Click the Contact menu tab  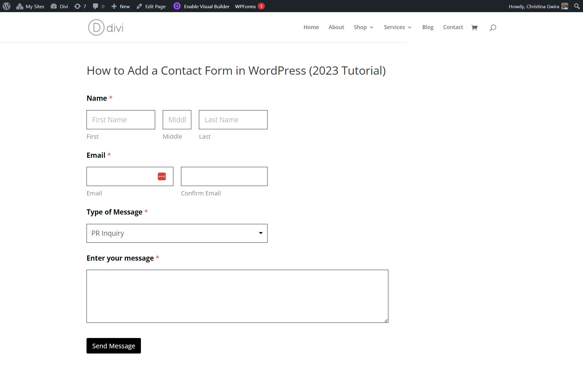[x=453, y=27]
